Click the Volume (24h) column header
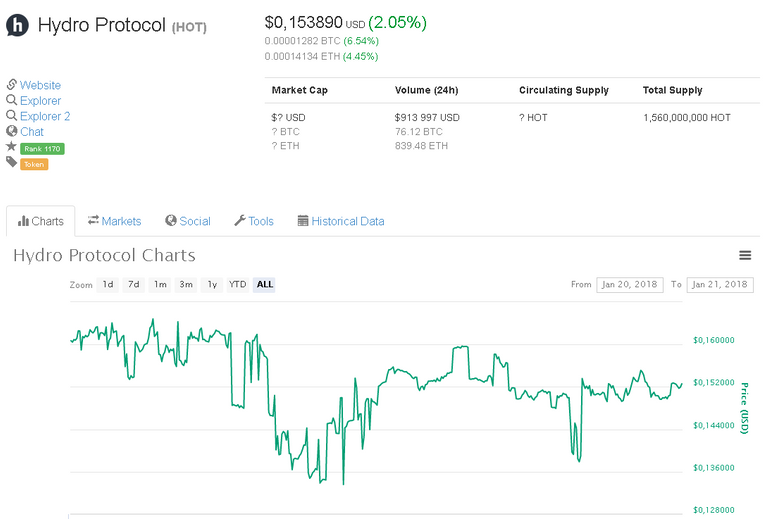 427,90
